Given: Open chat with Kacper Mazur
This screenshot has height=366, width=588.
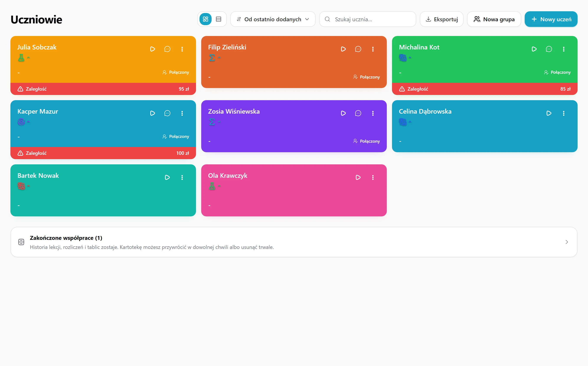Looking at the screenshot, I should (167, 113).
